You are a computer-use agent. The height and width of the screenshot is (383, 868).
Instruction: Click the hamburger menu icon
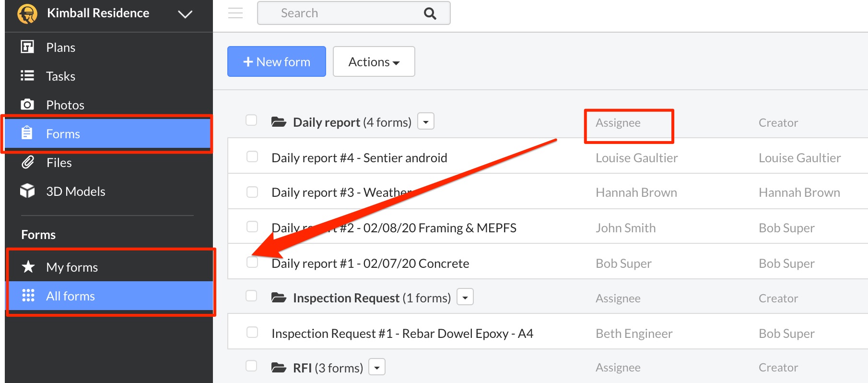235,13
